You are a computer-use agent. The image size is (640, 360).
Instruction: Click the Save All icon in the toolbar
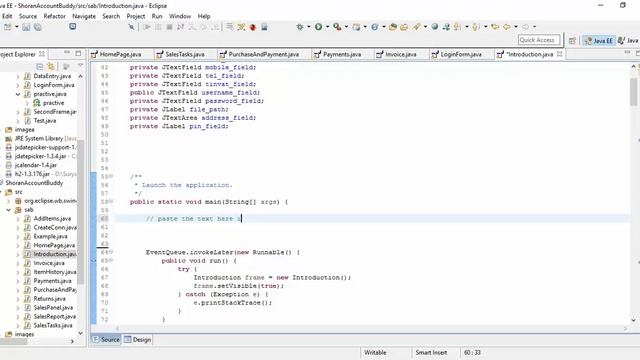pos(38,27)
